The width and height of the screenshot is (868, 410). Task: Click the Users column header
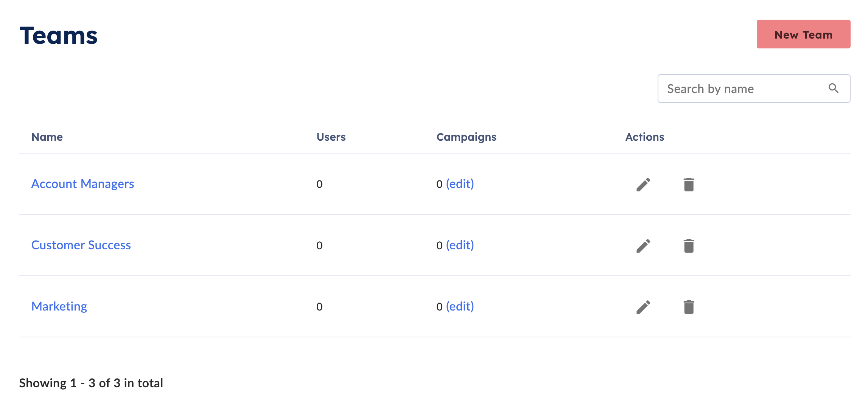coord(331,137)
